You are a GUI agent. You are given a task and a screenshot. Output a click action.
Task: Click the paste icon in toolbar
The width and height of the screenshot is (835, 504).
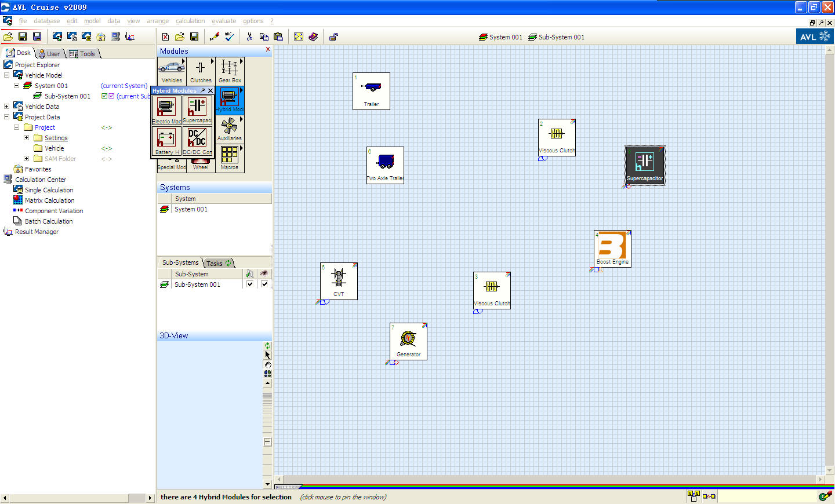(x=278, y=36)
